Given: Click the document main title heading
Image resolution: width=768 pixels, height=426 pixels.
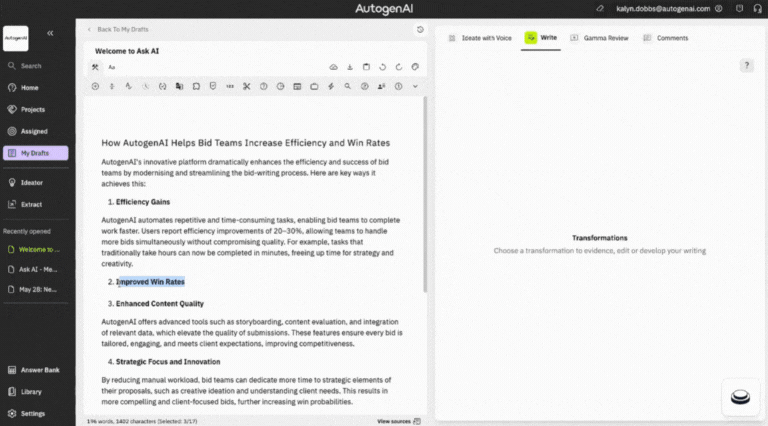Looking at the screenshot, I should [246, 143].
